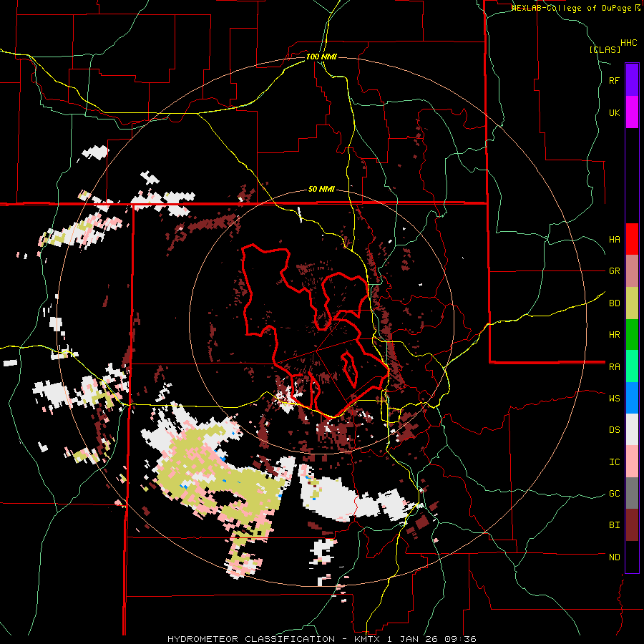
Task: Click the IC legend label
Action: 614,462
